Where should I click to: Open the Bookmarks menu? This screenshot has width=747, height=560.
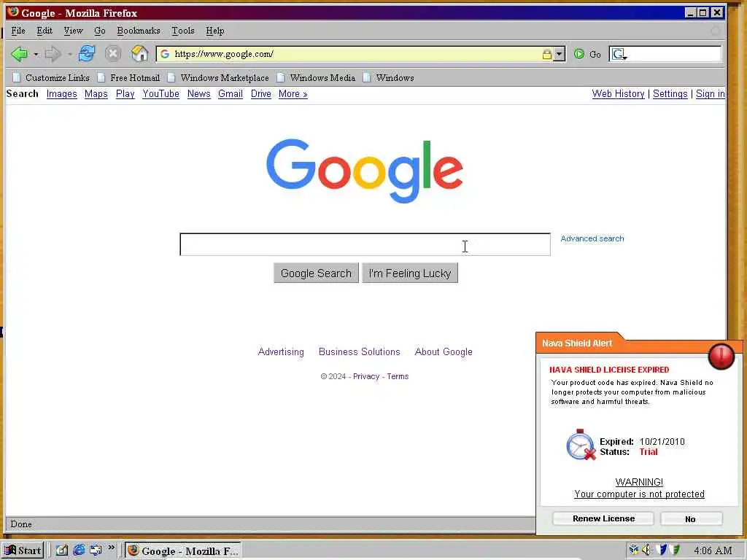click(139, 31)
